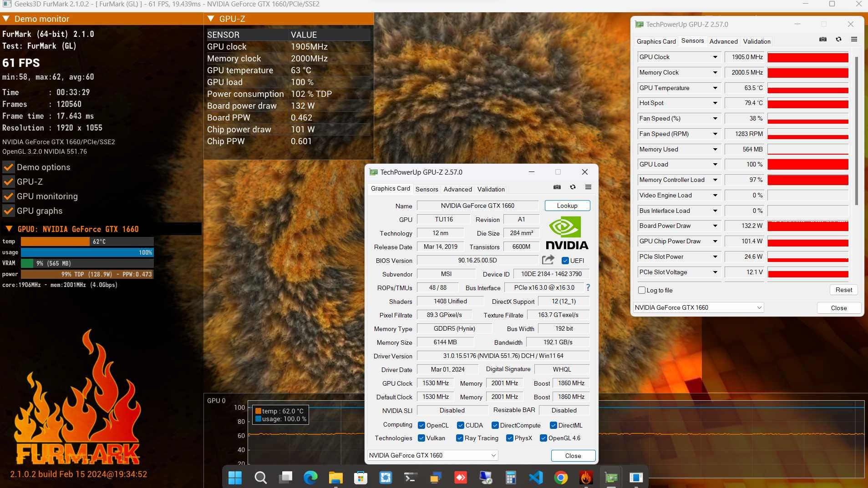Open the hamburger menu in GPU-Z Graphics Card window

[x=588, y=187]
